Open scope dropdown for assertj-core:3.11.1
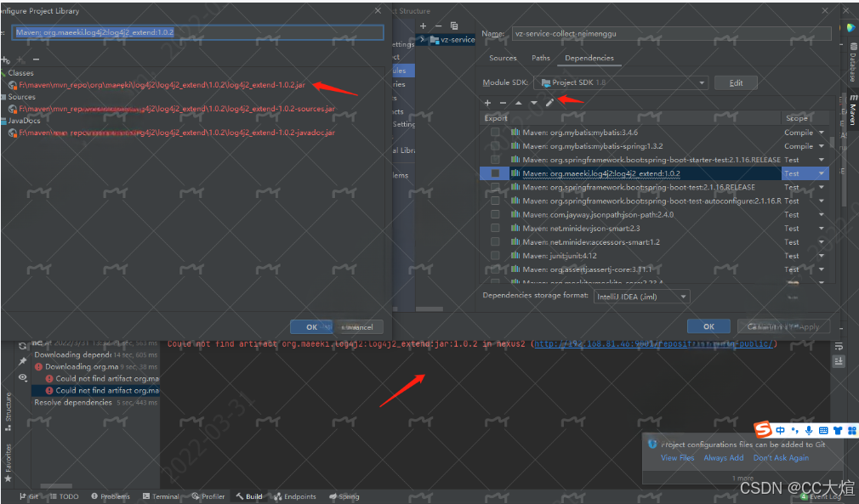The image size is (859, 504). click(x=822, y=269)
